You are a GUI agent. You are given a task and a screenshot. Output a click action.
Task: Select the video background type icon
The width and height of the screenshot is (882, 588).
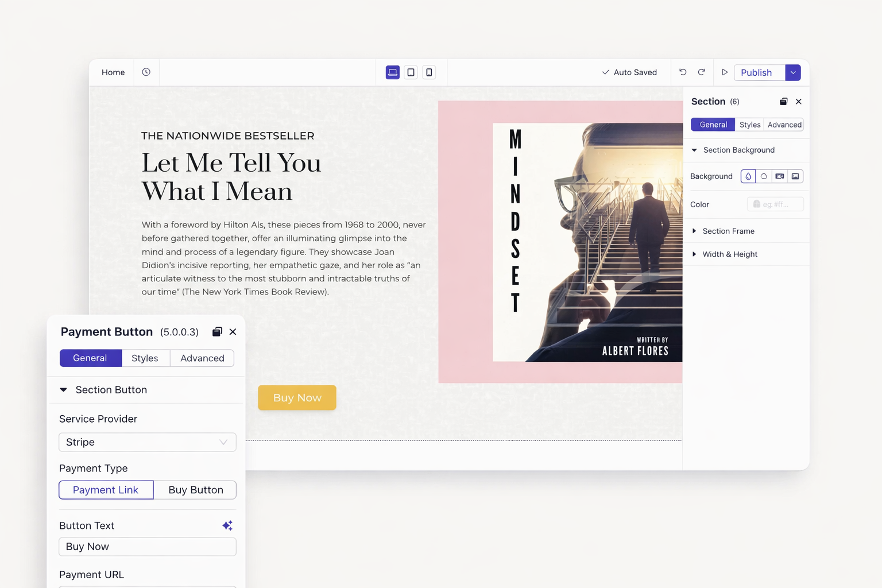(x=779, y=176)
